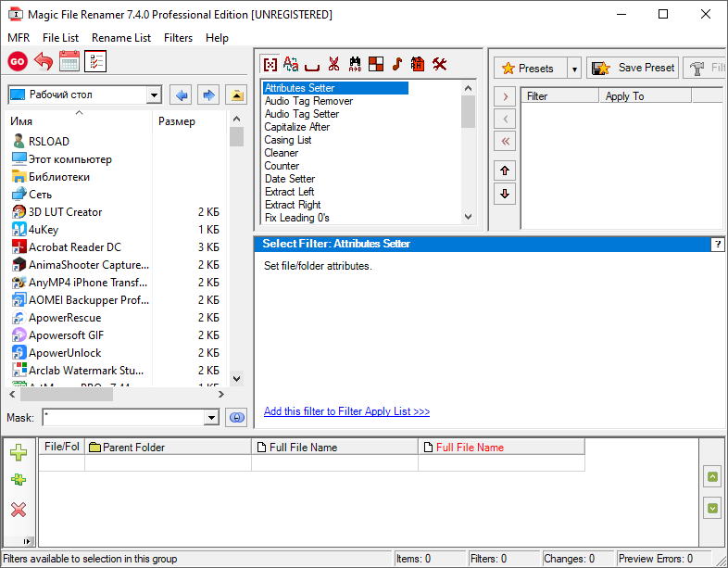The height and width of the screenshot is (568, 728).
Task: Move filter up with the up arrow
Action: 505,170
